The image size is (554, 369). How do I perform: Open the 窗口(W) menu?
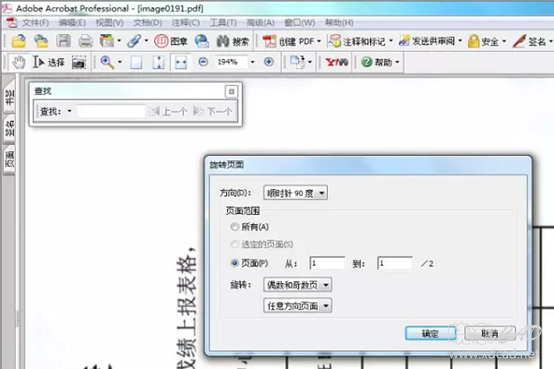[x=300, y=23]
